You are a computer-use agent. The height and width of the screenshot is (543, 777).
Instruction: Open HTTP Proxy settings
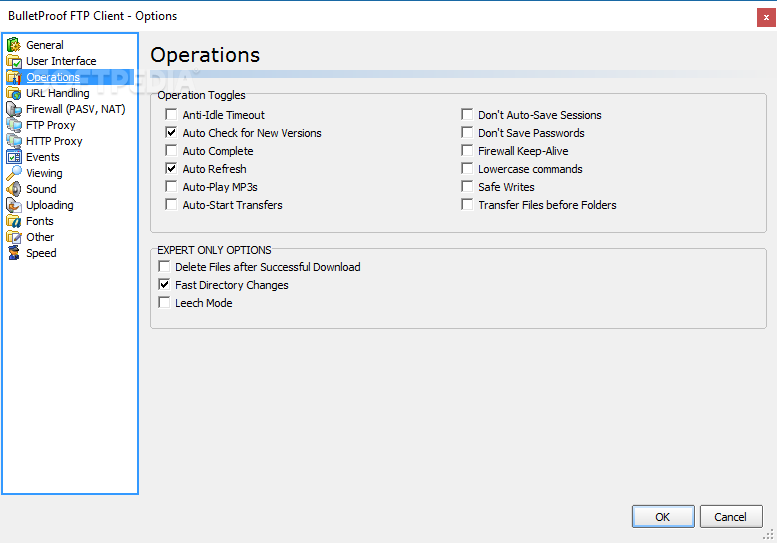54,141
